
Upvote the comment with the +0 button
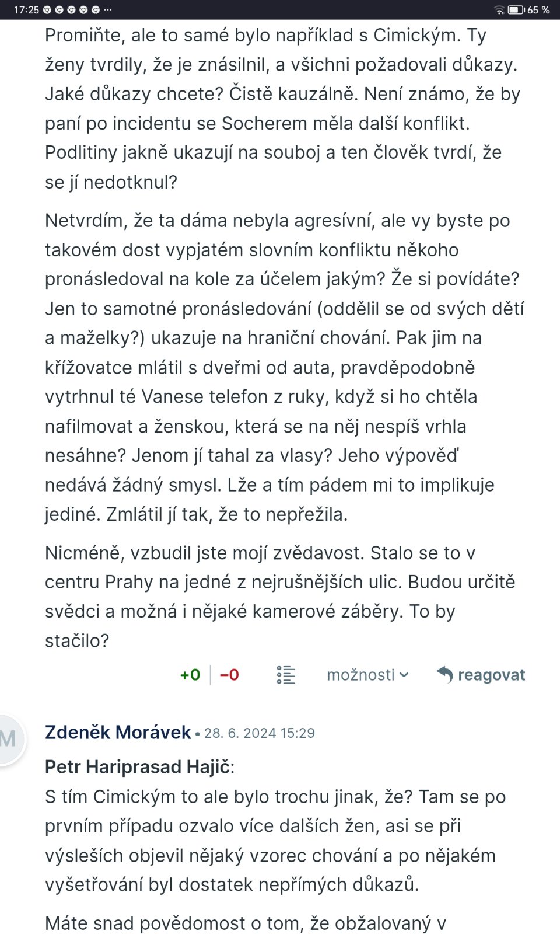coord(190,675)
